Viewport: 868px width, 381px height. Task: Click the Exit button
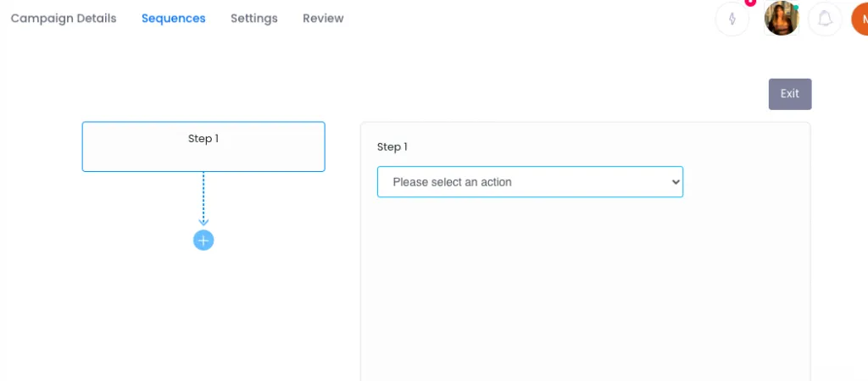pyautogui.click(x=790, y=94)
